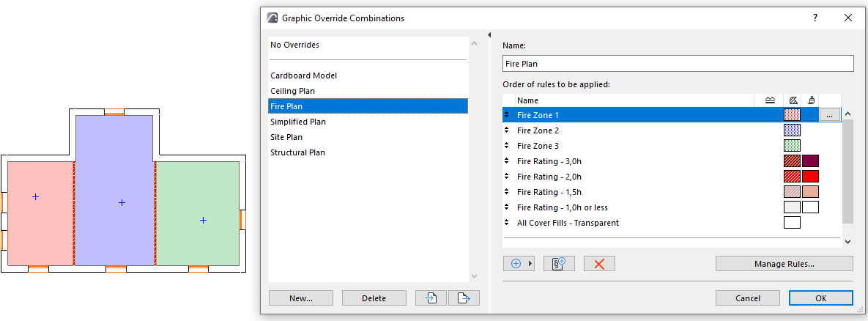Click the red X remove rule icon
Image resolution: width=868 pixels, height=321 pixels.
point(599,264)
